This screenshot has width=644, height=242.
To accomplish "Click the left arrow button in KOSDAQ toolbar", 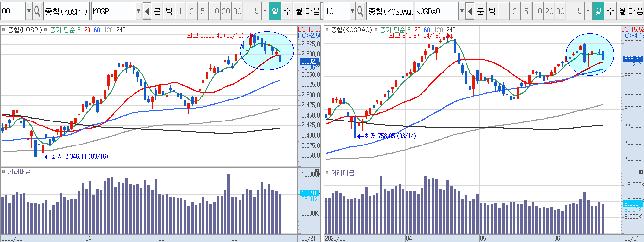I will pos(470,11).
